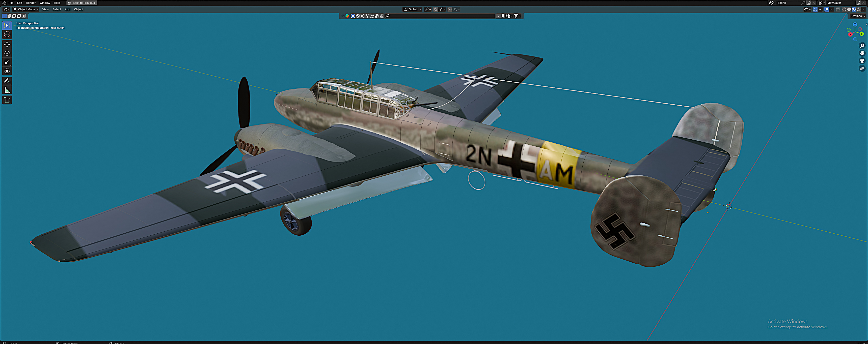The image size is (868, 344).
Task: Open the overlays options dropdown
Action: click(832, 9)
